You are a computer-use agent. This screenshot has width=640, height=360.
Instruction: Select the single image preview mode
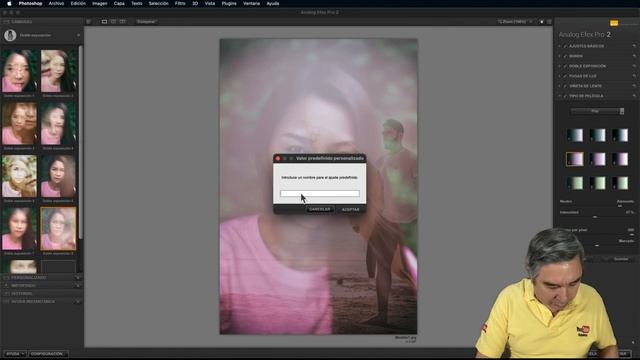click(x=104, y=22)
